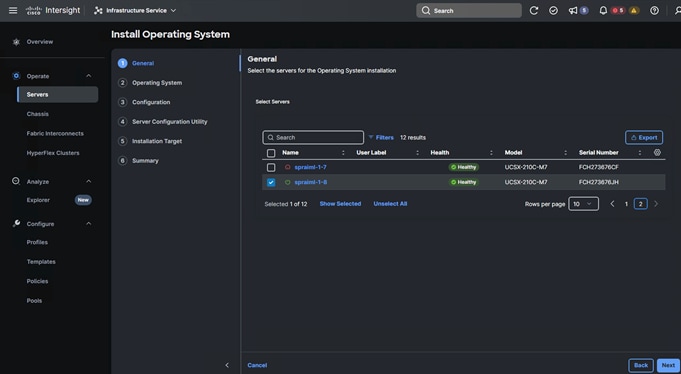Open the spraiml-1-7 server link

(311, 167)
